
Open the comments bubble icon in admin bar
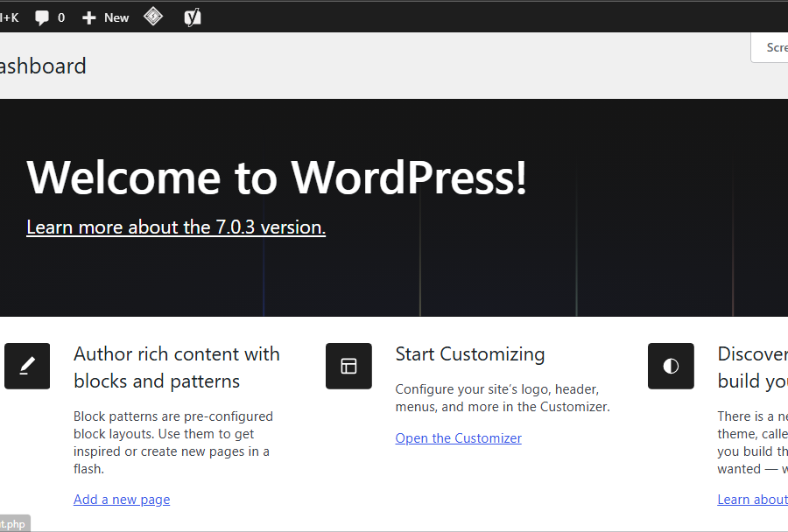point(42,18)
